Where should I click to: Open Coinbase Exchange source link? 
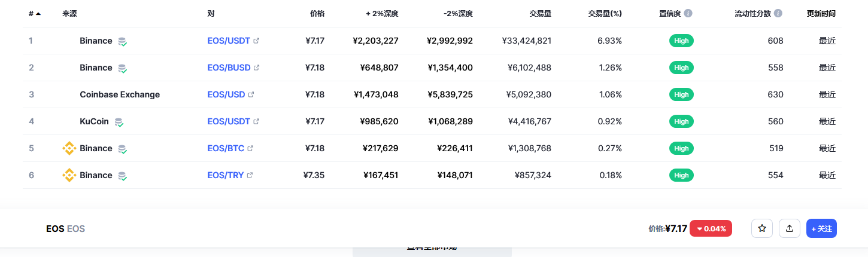(120, 94)
